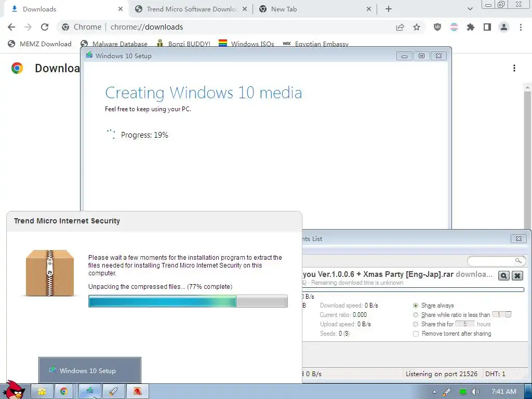The width and height of the screenshot is (532, 399).
Task: Click the share hours input field
Action: click(465, 324)
